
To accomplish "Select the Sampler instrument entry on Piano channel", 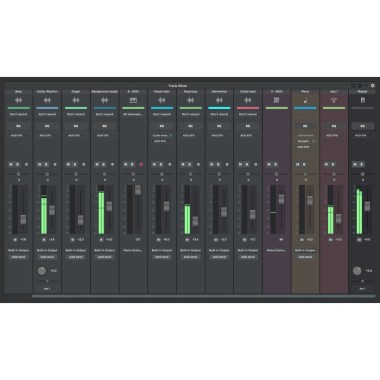I will 303,141.
